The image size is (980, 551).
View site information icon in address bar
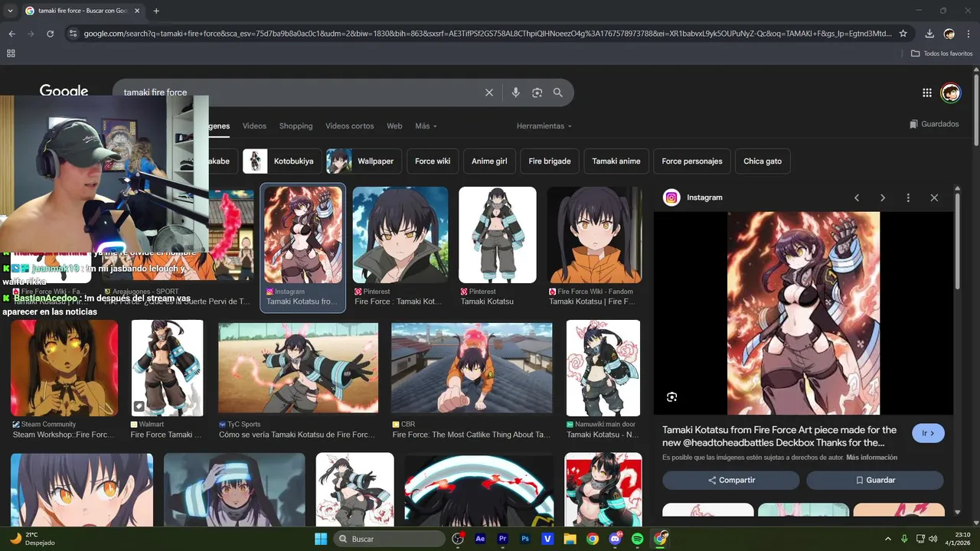point(73,34)
